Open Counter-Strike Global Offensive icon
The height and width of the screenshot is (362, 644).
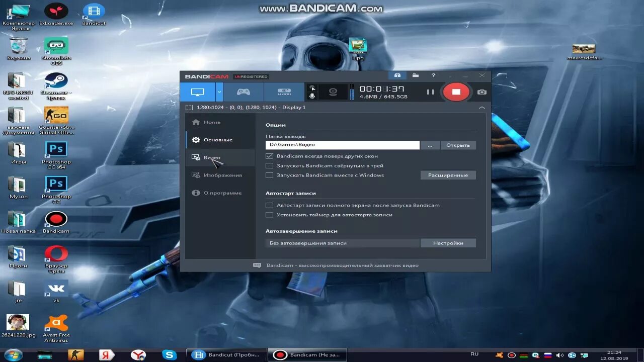click(x=56, y=121)
